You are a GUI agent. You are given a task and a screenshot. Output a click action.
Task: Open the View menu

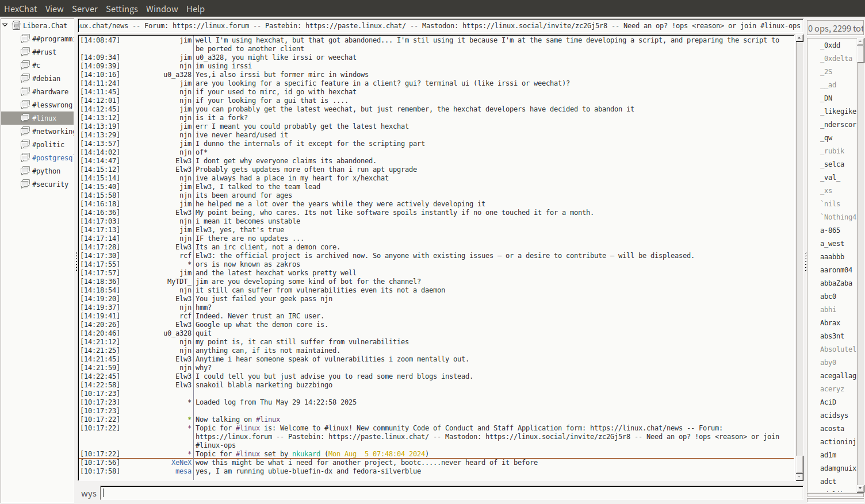(55, 9)
